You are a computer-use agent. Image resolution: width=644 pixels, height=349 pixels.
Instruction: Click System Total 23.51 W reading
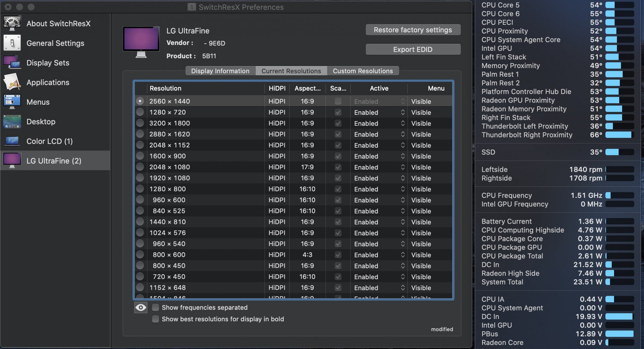[588, 282]
